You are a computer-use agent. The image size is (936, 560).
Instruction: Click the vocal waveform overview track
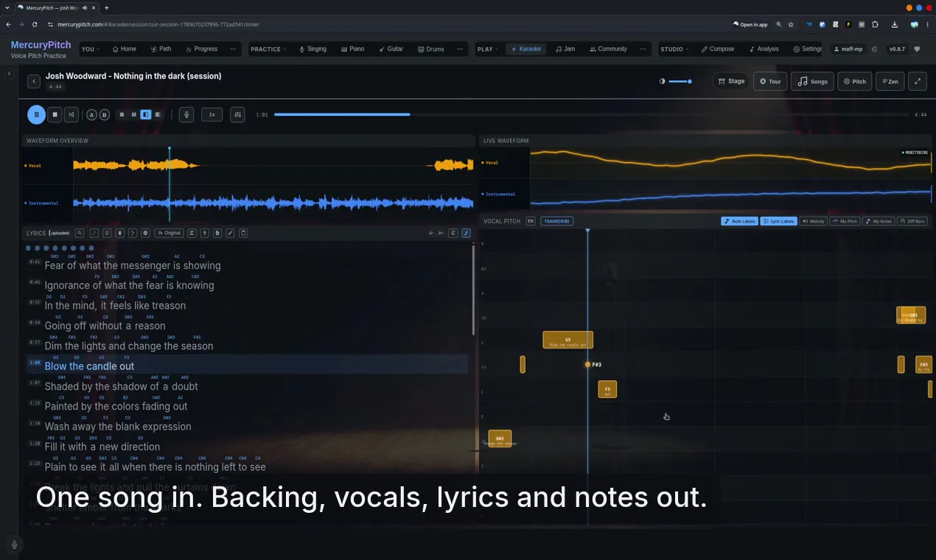273,165
